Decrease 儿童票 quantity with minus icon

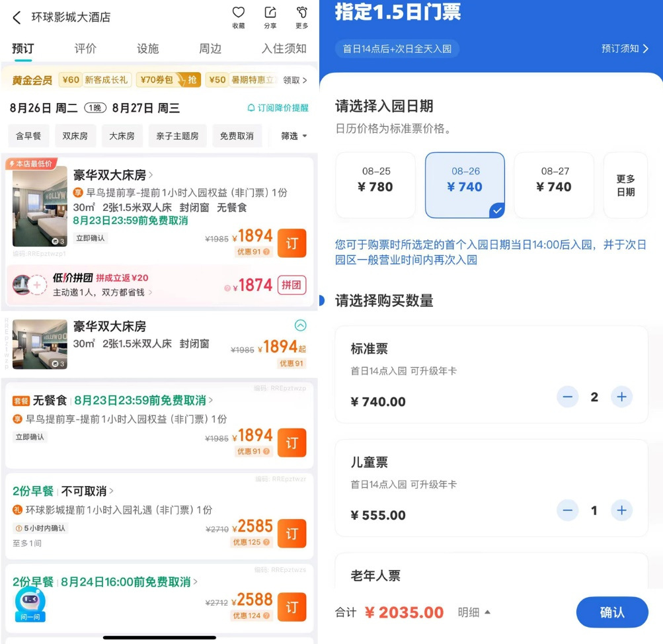pos(567,510)
